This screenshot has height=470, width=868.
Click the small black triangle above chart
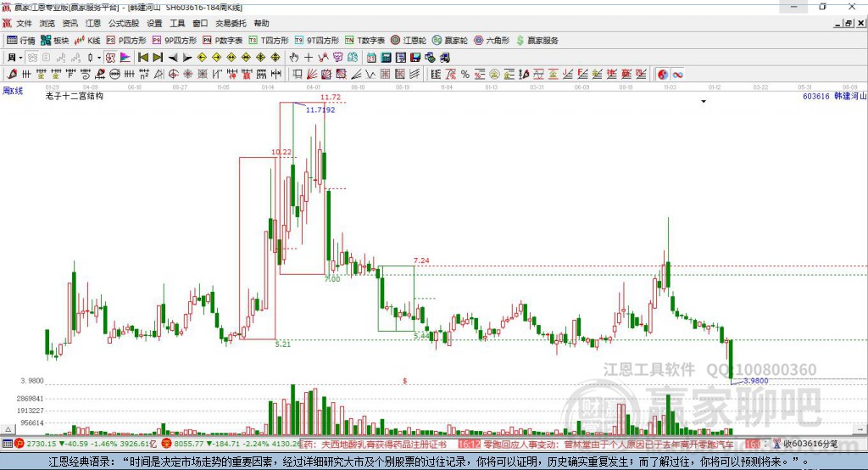(704, 102)
